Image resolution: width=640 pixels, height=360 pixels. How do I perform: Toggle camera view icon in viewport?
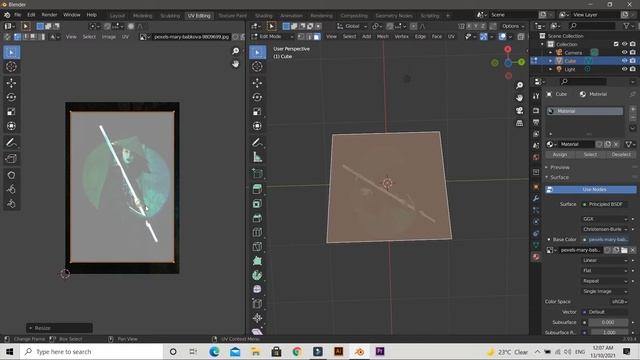(x=519, y=111)
